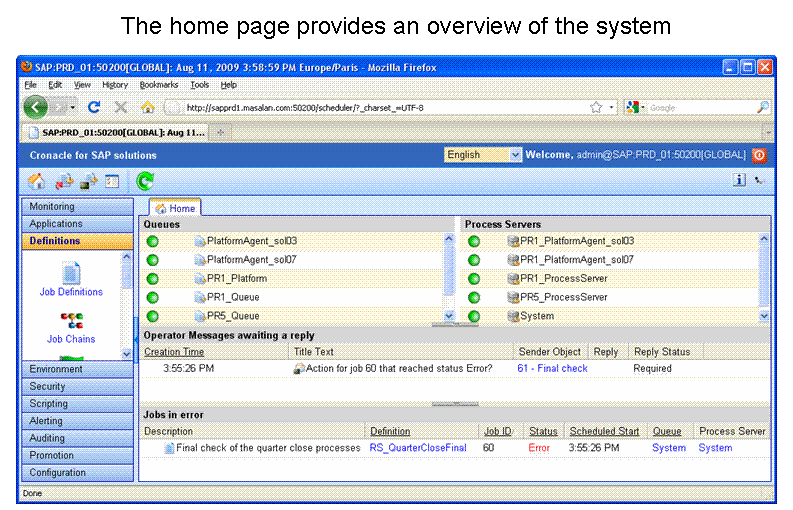This screenshot has height=510, width=793.
Task: Click the import document icon with red arrow
Action: point(64,181)
